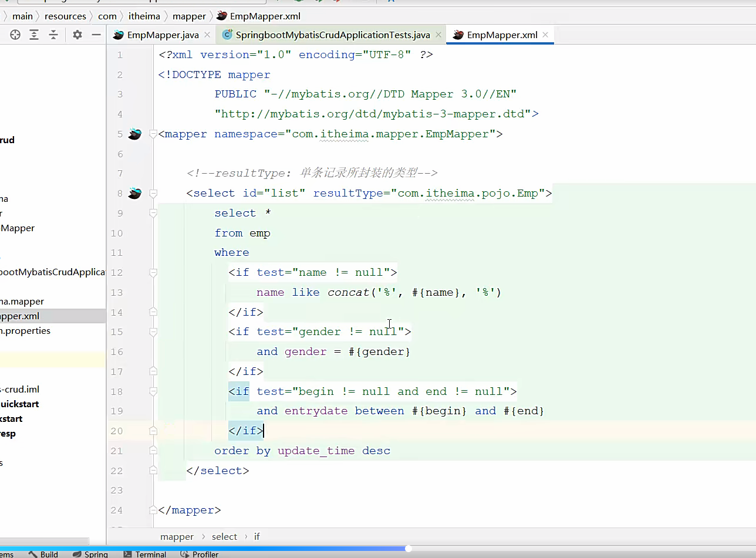Click 'com' in the navigation breadcrumb
756x558 pixels.
click(x=107, y=16)
